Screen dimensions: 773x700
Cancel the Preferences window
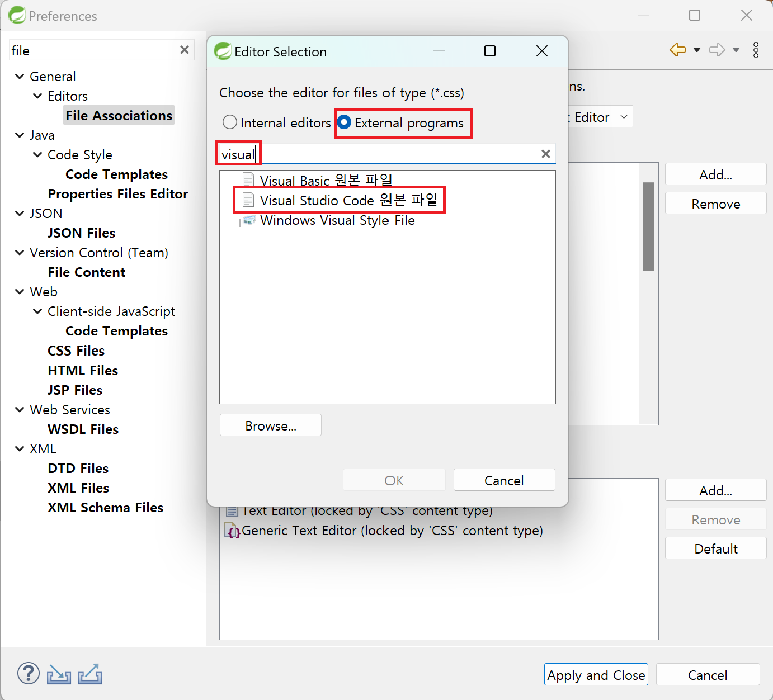tap(708, 675)
